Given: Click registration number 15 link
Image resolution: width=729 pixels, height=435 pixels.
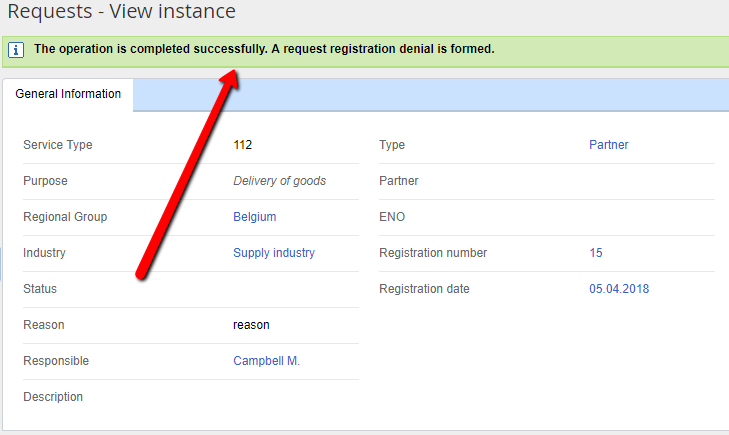Looking at the screenshot, I should (x=596, y=253).
